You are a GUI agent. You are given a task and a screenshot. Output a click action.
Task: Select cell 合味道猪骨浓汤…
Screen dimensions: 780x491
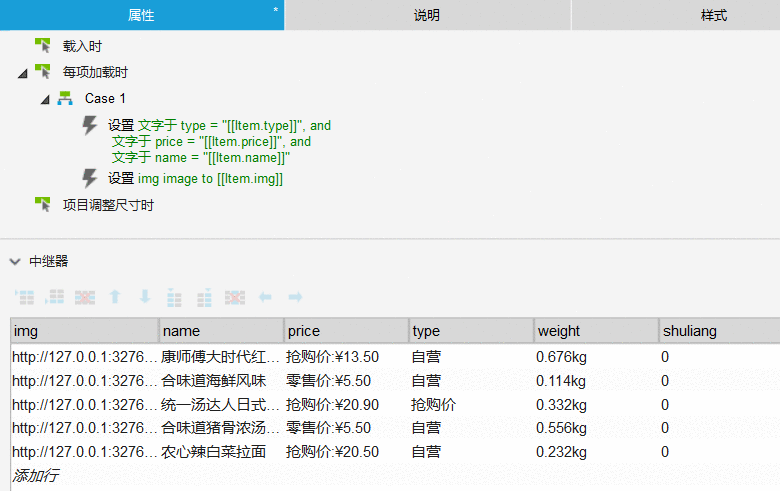pos(220,428)
